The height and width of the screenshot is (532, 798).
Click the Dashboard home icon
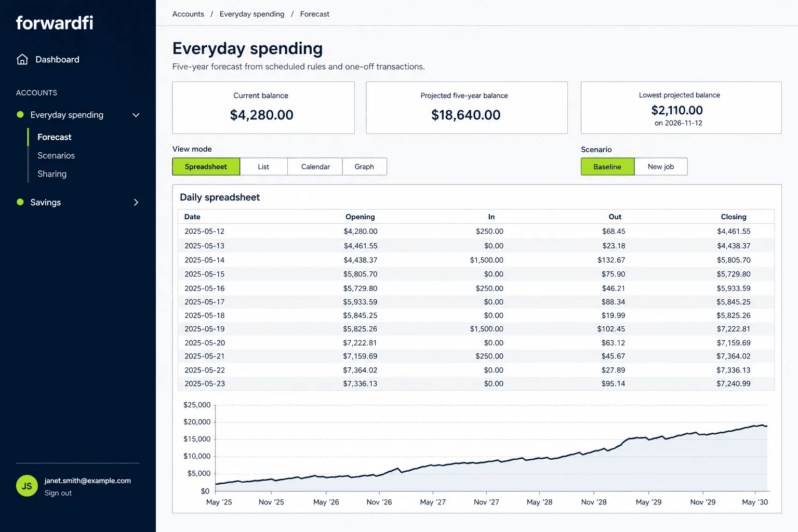tap(22, 59)
